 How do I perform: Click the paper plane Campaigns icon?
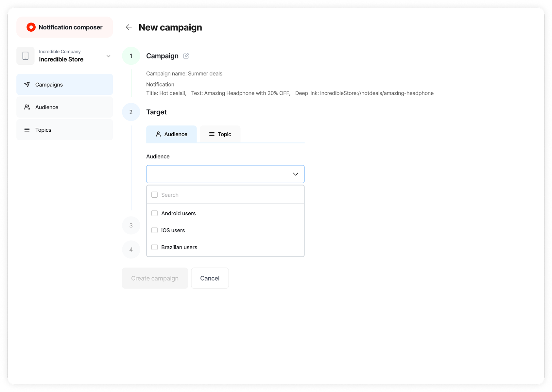pyautogui.click(x=27, y=85)
